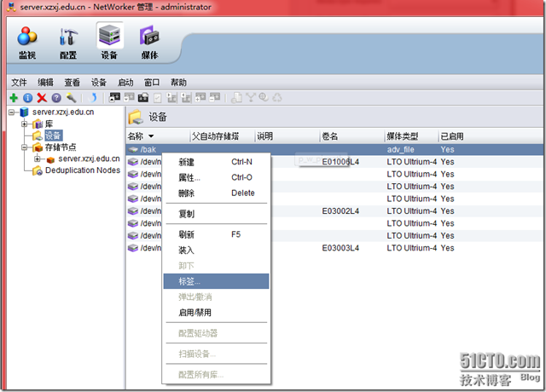The width and height of the screenshot is (546, 392).
Task: Sort by 媒体类型 column header
Action: (411, 136)
